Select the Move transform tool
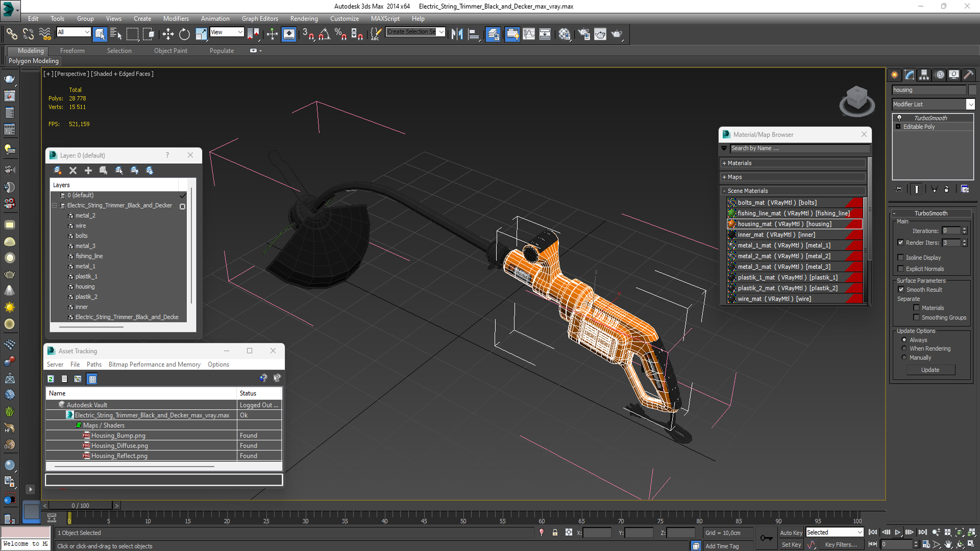This screenshot has height=551, width=980. click(168, 34)
